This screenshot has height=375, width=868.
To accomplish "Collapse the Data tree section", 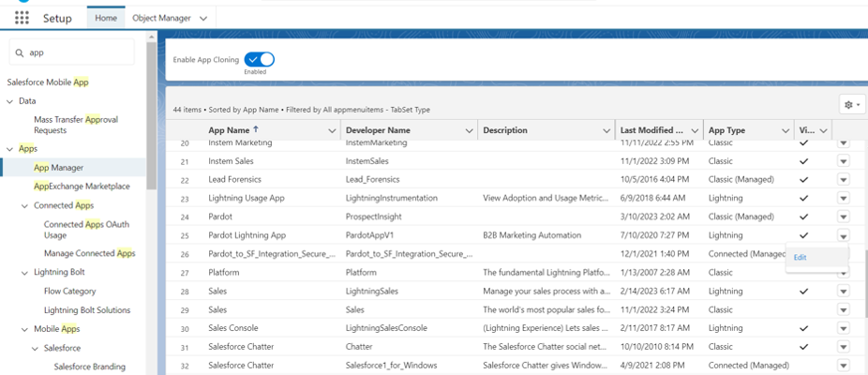I will coord(9,101).
